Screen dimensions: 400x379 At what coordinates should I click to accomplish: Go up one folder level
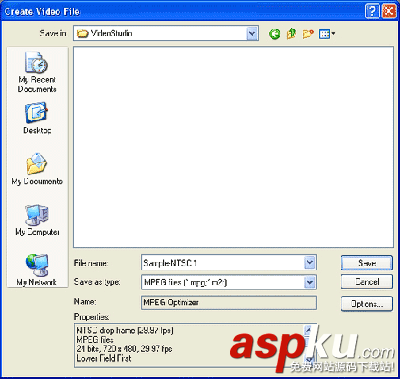pyautogui.click(x=291, y=34)
